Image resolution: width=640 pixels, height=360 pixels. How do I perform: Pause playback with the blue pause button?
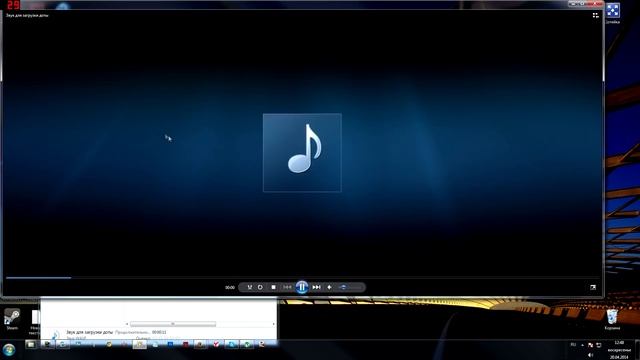pyautogui.click(x=302, y=287)
